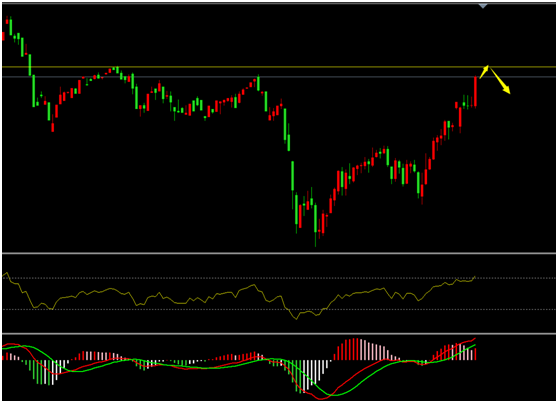Click the divider between price and oscillator panels
The height and width of the screenshot is (403, 558).
[279, 253]
